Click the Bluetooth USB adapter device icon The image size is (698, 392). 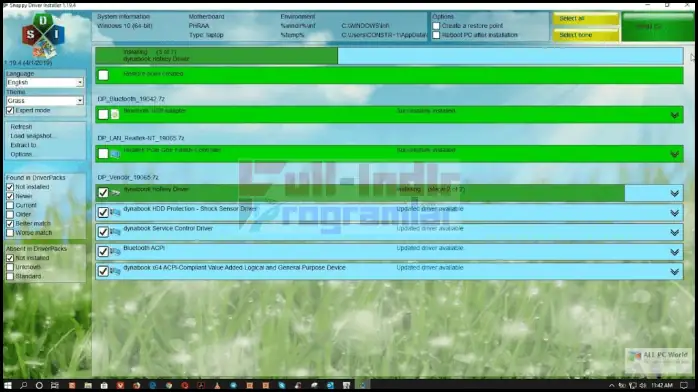(x=115, y=114)
